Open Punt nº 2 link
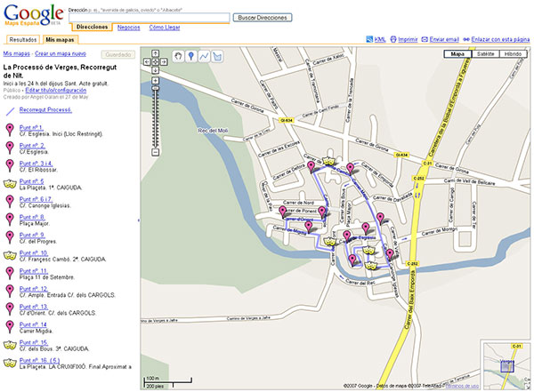The image size is (534, 392). point(32,146)
